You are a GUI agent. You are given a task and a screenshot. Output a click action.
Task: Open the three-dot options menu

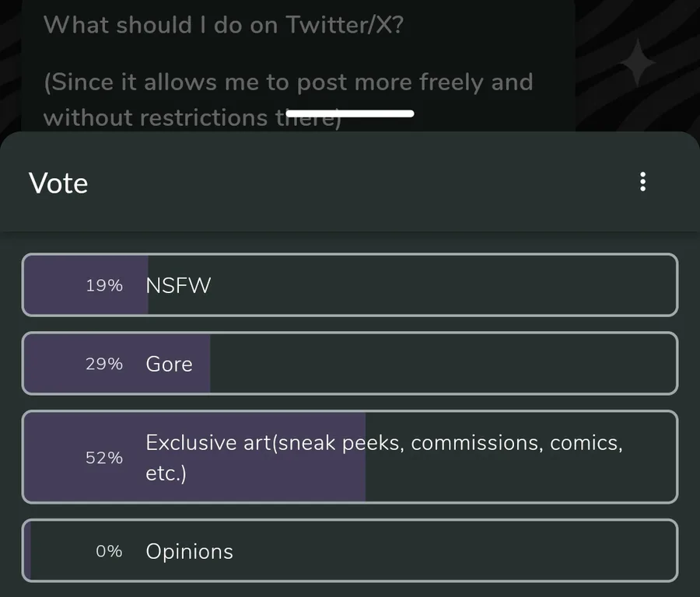(642, 182)
